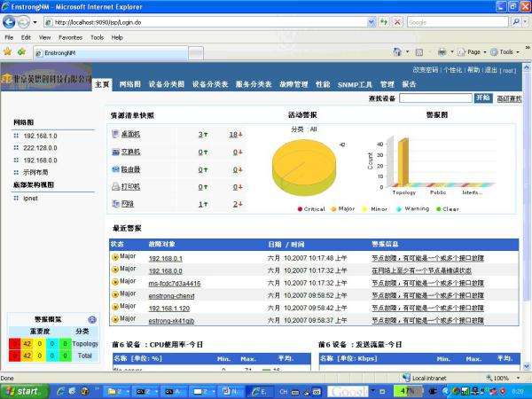Screen dimensions: 532x399
Task: Open the File menu
Action: [9, 37]
